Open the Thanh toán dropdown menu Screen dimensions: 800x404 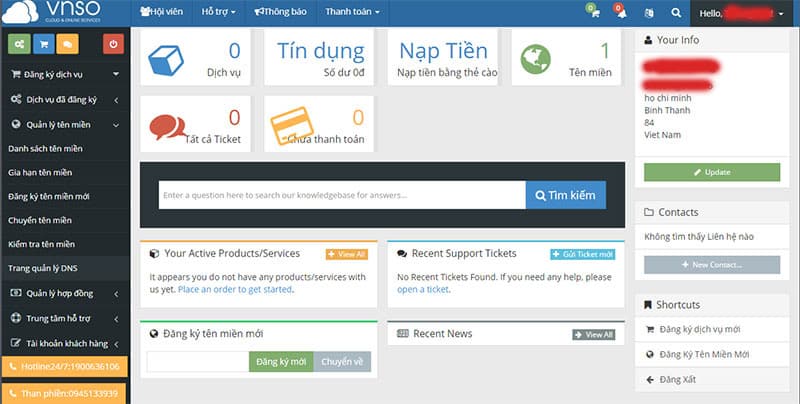click(x=353, y=12)
